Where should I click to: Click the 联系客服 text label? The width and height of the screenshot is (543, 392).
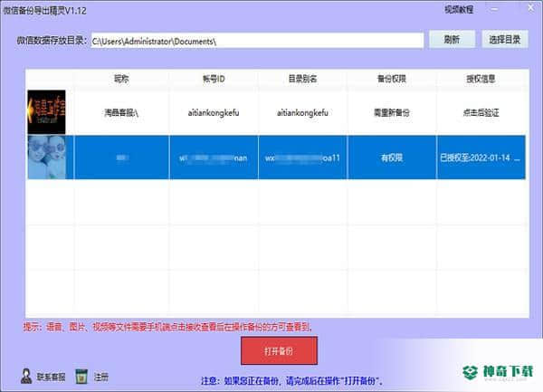coord(51,377)
